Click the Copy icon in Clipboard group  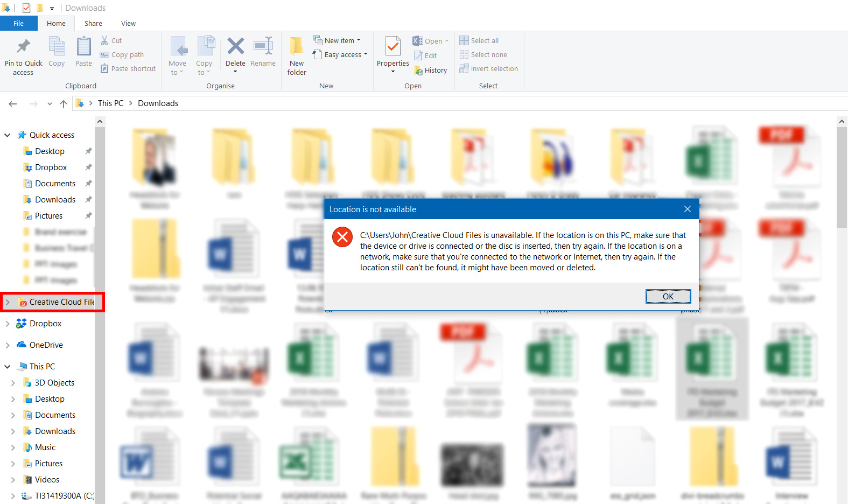click(x=57, y=46)
